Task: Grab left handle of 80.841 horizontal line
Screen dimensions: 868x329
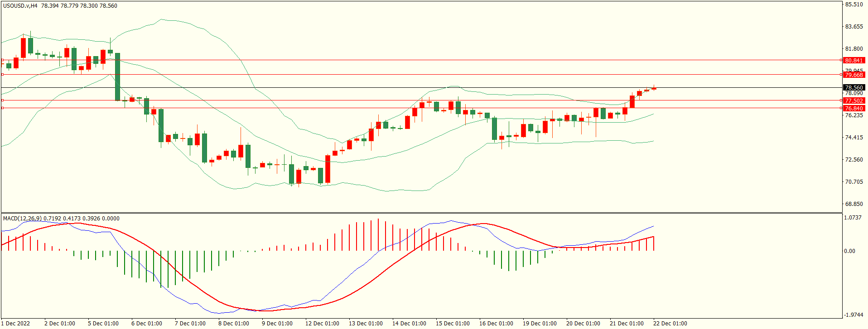Action: [x=3, y=60]
